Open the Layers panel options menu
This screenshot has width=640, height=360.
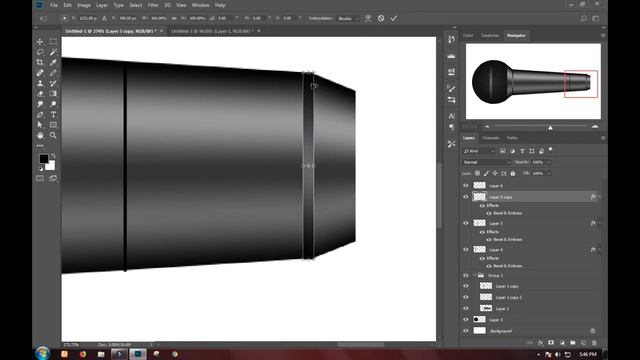[603, 138]
